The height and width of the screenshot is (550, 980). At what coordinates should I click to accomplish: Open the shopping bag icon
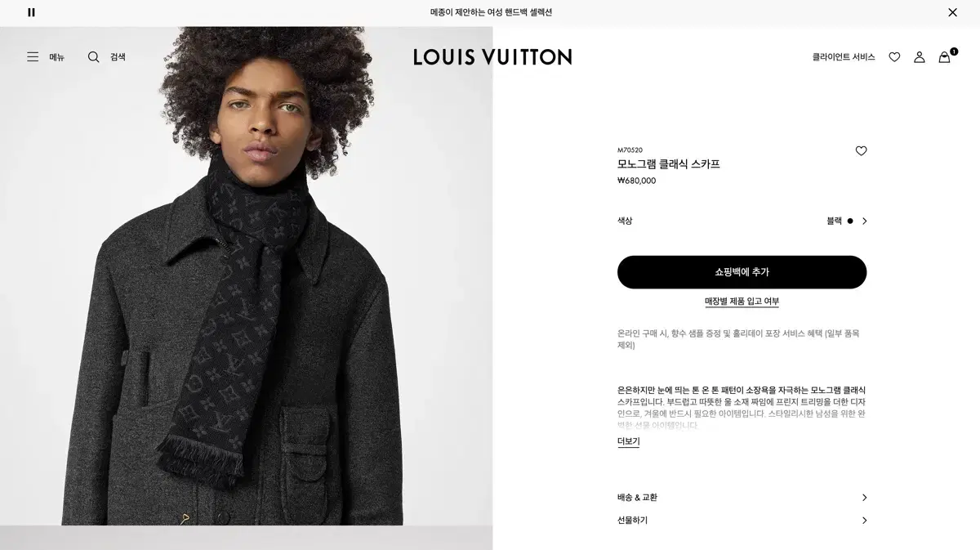tap(945, 57)
